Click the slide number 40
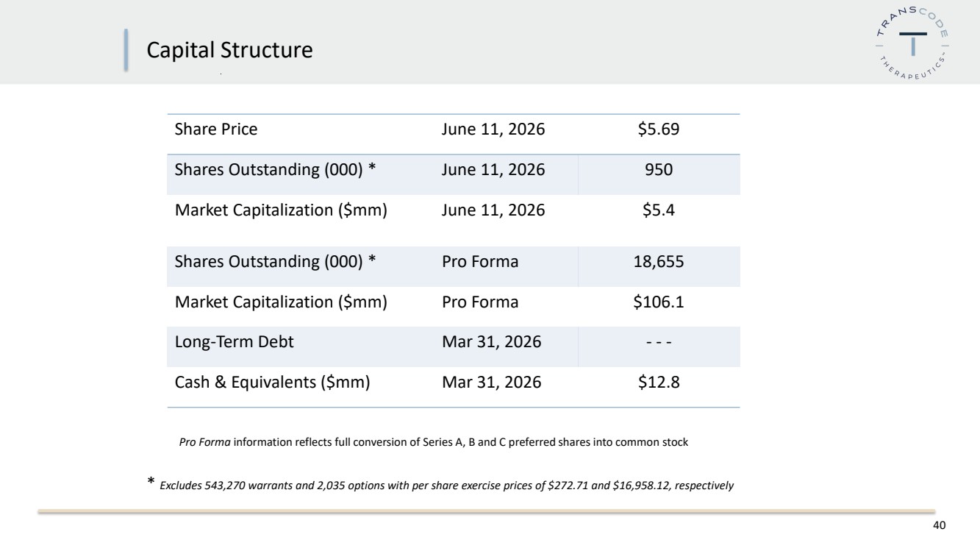 click(938, 525)
